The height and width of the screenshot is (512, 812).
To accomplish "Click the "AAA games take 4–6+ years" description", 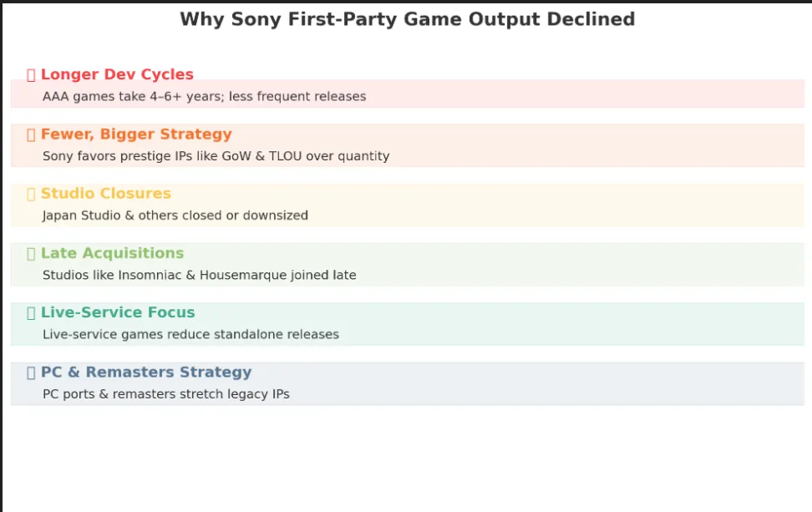I will (x=204, y=97).
